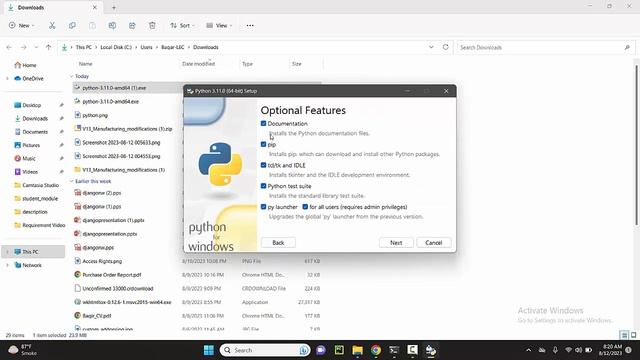The height and width of the screenshot is (360, 640).
Task: Collapse the Earlier this week group
Action: tap(71, 181)
